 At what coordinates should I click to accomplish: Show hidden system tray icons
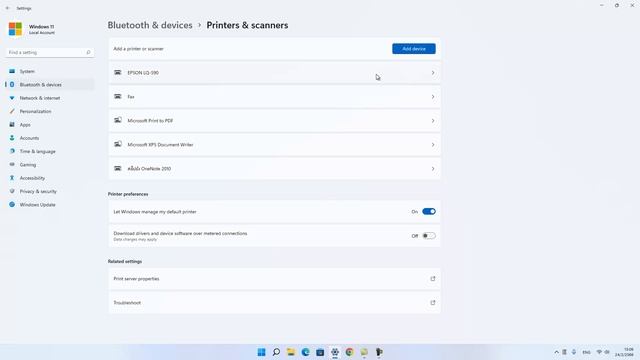click(x=556, y=352)
